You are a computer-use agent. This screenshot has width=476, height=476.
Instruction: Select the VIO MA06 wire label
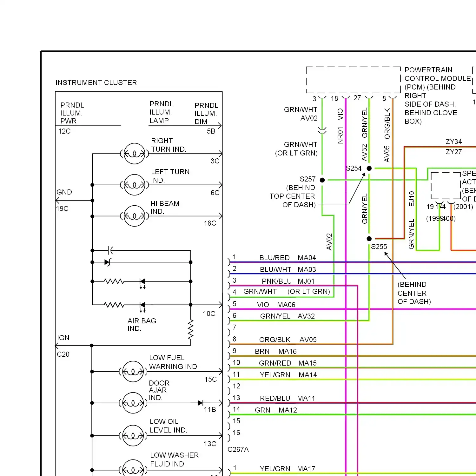point(276,305)
